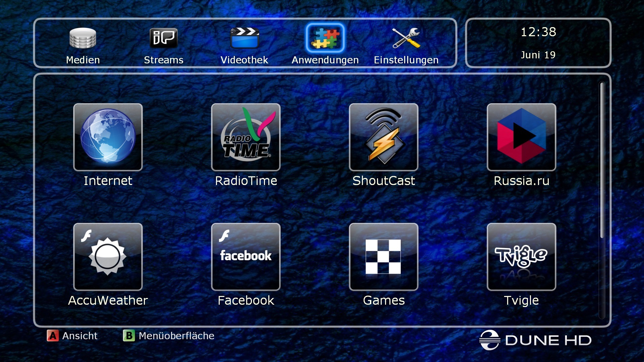Open the Internet globe app icon
This screenshot has height=362, width=644.
coord(108,137)
